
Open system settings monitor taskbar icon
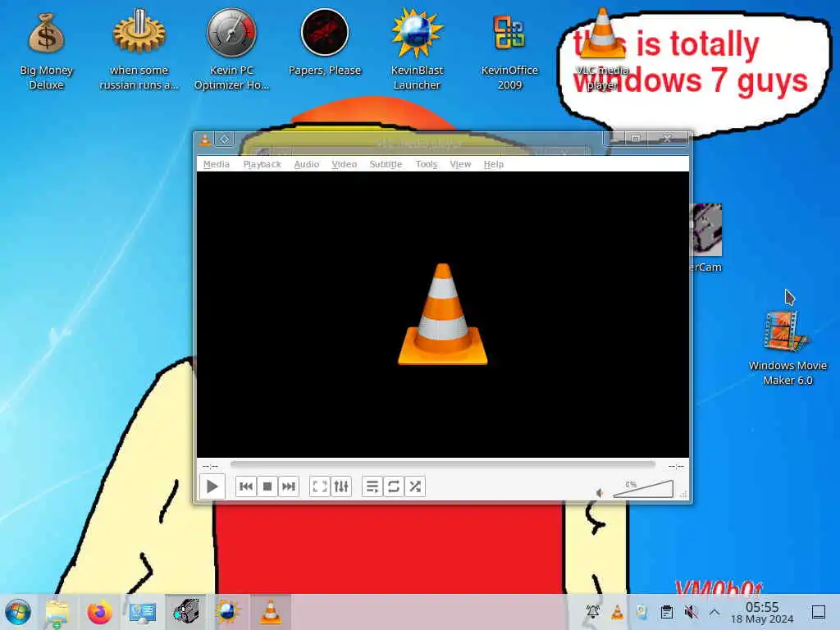click(143, 612)
